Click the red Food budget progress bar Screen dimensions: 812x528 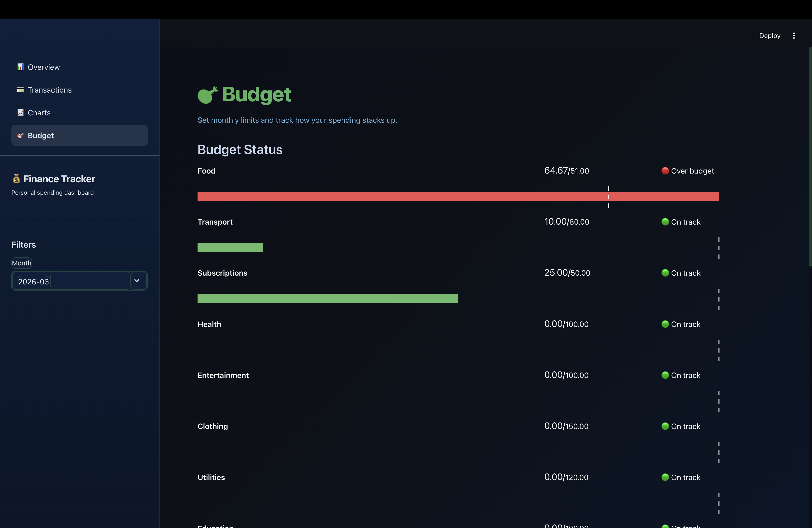(459, 196)
